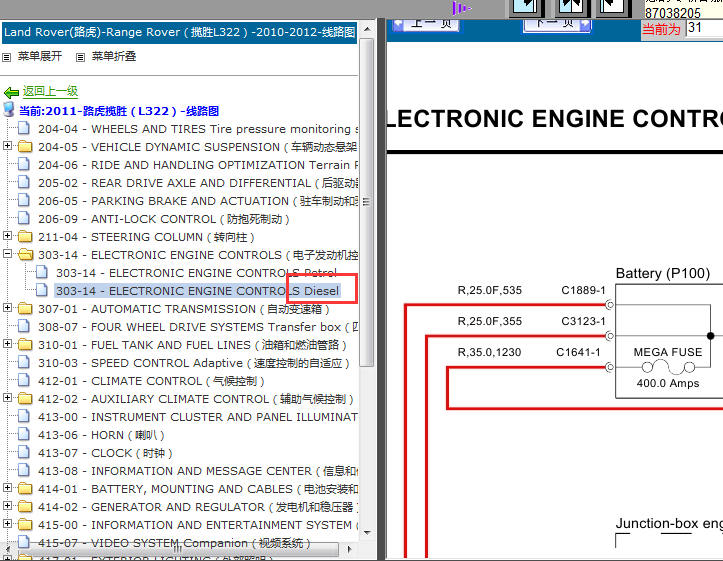The height and width of the screenshot is (561, 723).
Task: Expand the 414-02 GENERATOR AND REGULATOR node
Action: tap(7, 505)
